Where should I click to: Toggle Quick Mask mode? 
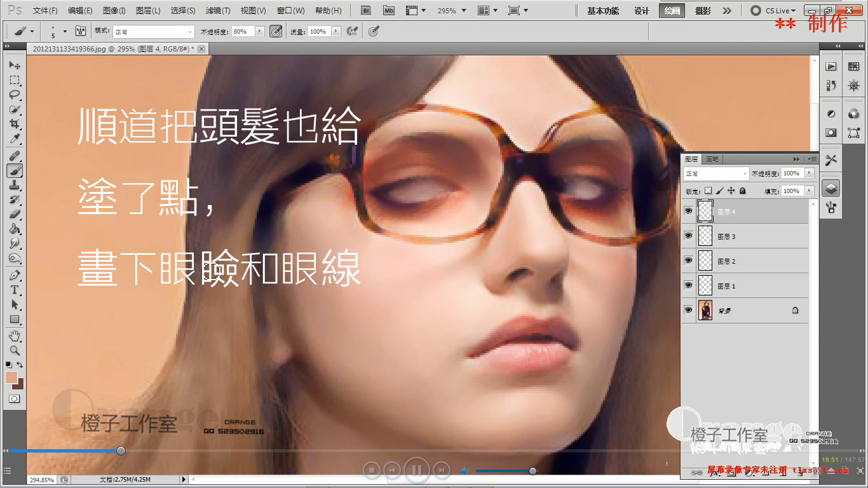pos(15,399)
